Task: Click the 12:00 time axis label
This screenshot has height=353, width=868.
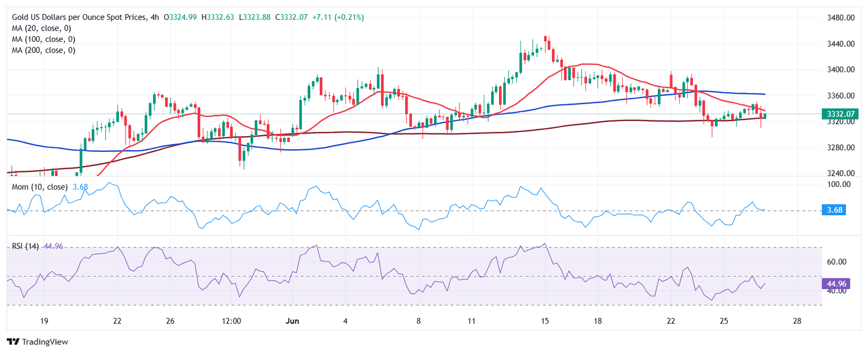Action: [x=232, y=321]
